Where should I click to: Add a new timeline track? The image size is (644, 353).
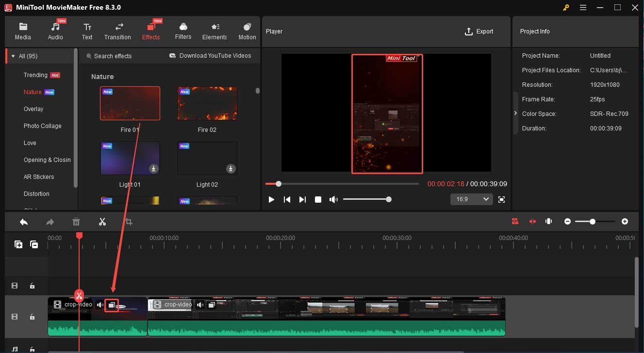[18, 245]
